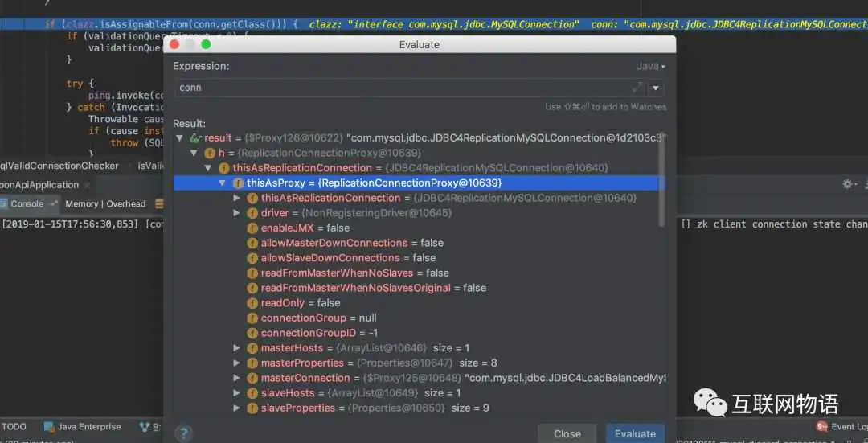
Task: Expand the masterConnection $Proxy125 node
Action: pos(236,378)
